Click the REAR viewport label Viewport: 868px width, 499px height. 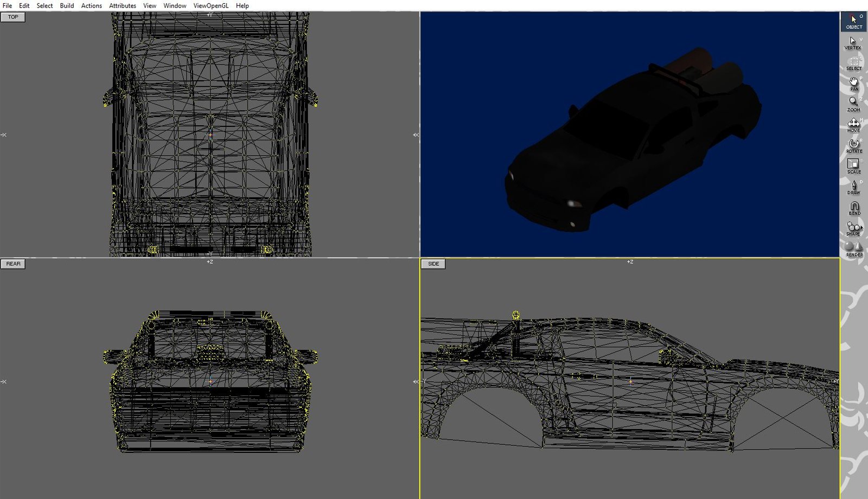(12, 264)
